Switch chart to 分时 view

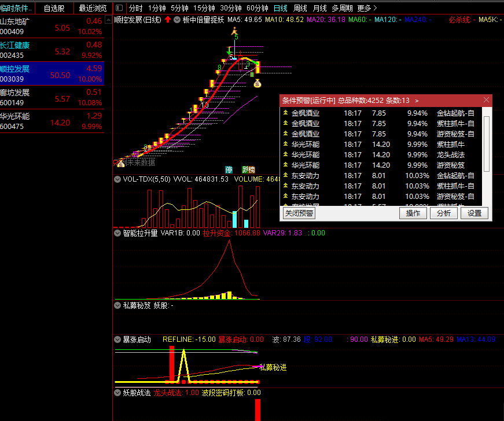pos(135,8)
